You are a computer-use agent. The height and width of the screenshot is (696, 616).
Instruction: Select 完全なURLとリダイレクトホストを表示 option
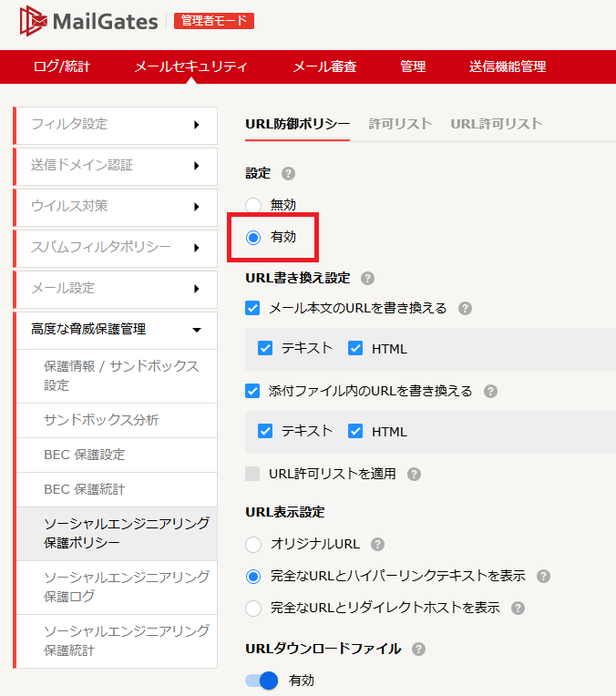click(x=253, y=609)
